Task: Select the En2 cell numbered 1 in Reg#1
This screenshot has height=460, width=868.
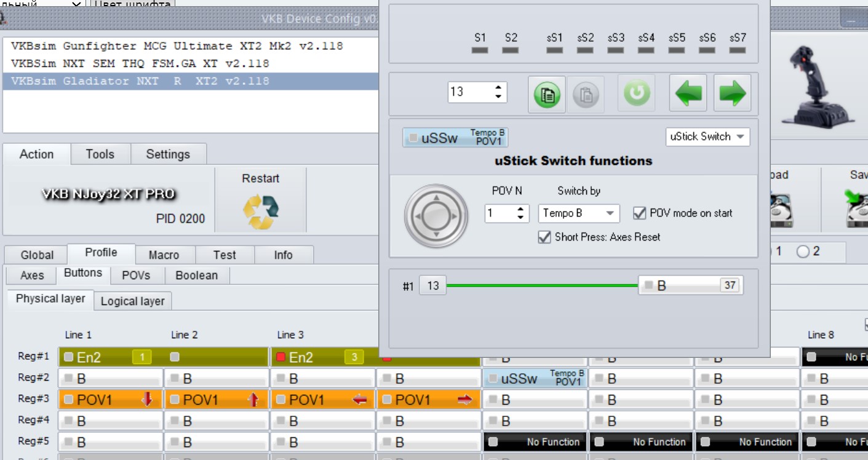Action: click(111, 357)
